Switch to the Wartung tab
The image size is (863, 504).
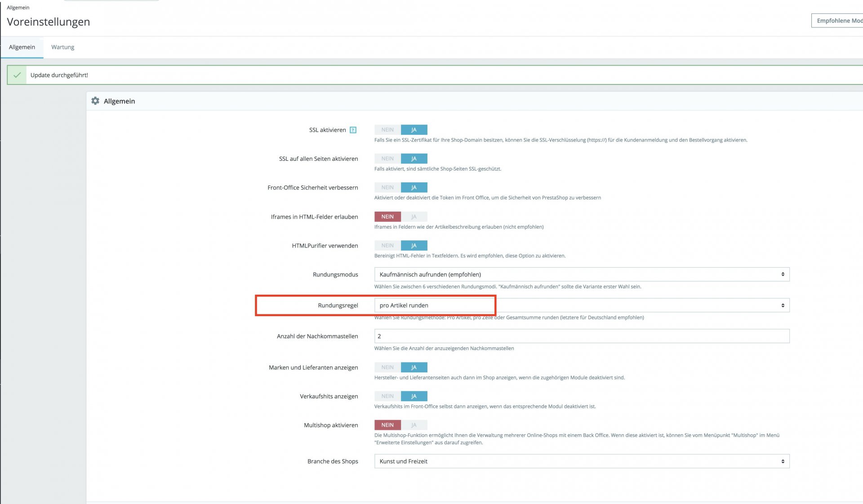pyautogui.click(x=62, y=47)
